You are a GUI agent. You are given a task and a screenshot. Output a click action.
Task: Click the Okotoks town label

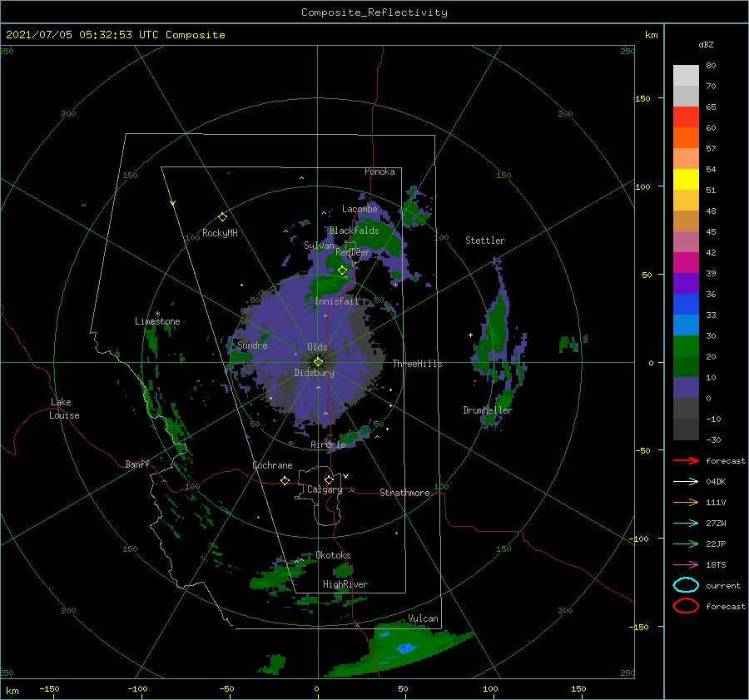[333, 555]
